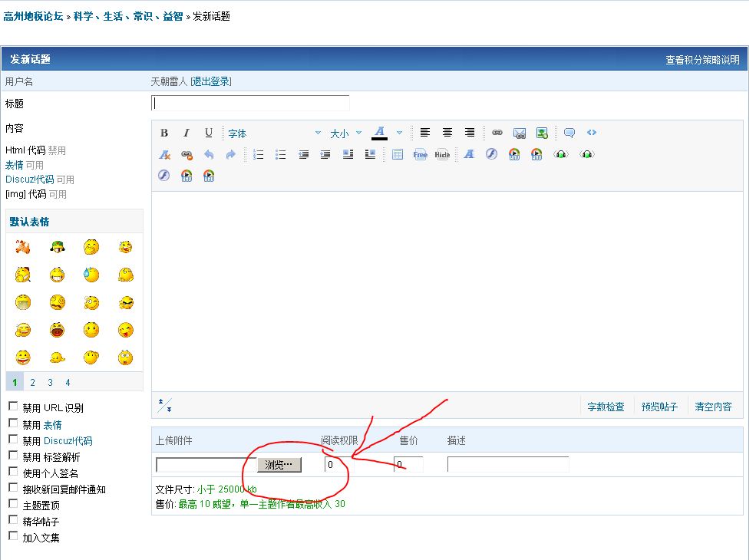The height and width of the screenshot is (560, 756).
Task: Switch to emoticon page 4
Action: (68, 382)
